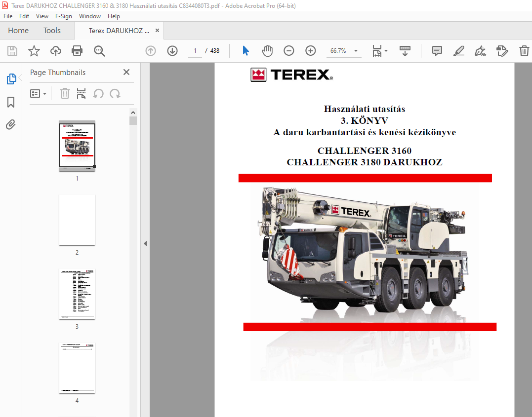Close the Terex DARUKHOZ document tab
The image size is (532, 417).
tap(157, 31)
